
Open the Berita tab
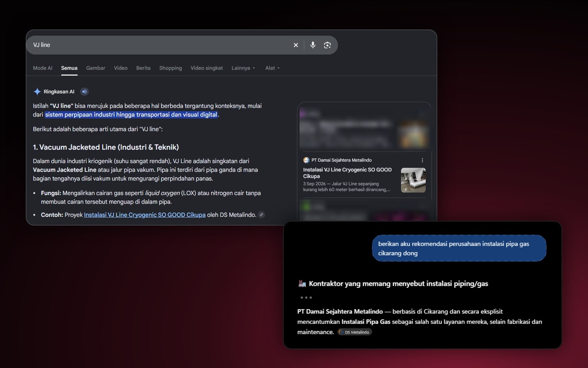pos(143,68)
